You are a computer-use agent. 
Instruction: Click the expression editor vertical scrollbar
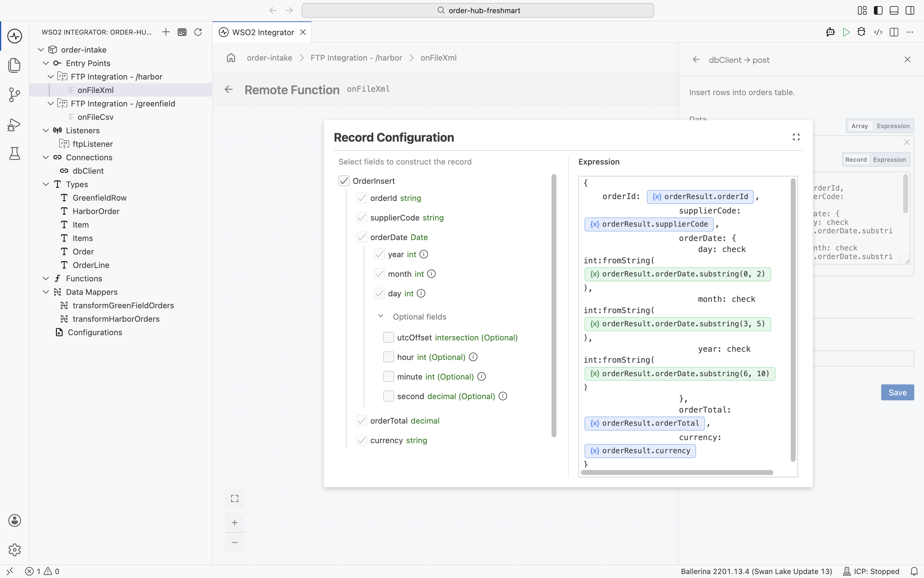(793, 320)
